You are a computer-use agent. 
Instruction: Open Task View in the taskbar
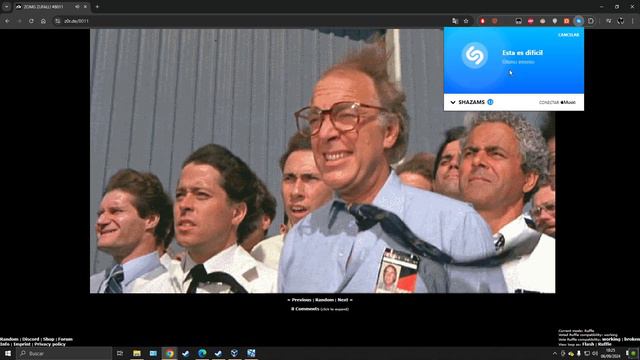pos(120,353)
